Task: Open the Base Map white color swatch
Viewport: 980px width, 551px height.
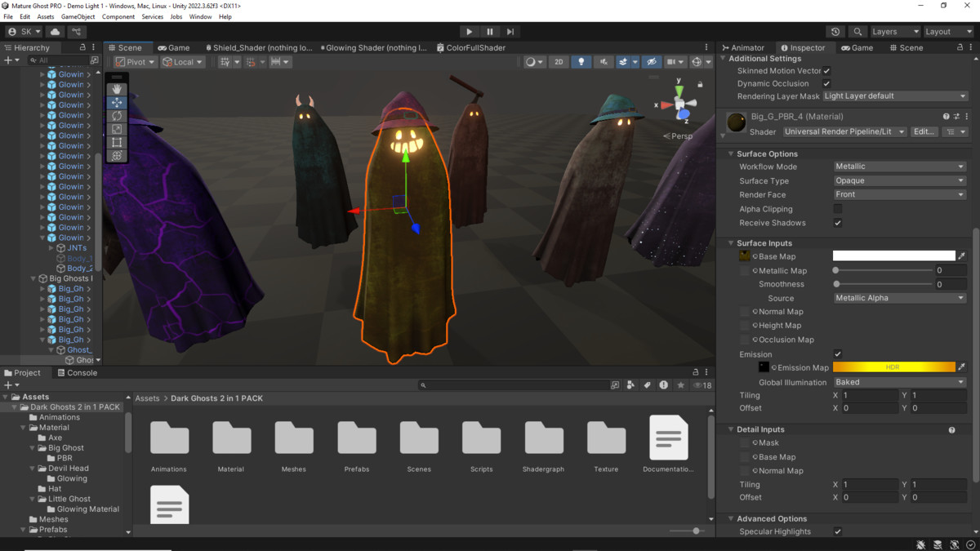Action: click(893, 256)
